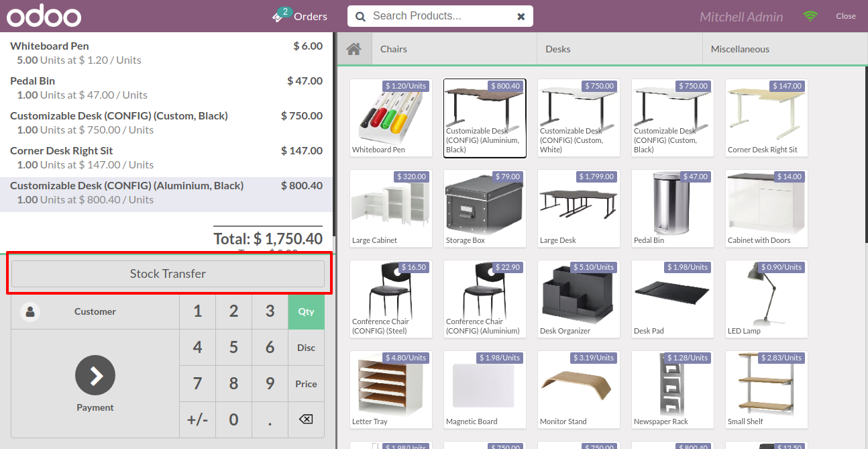Tap numpad key 8
The height and width of the screenshot is (449, 868).
click(233, 384)
